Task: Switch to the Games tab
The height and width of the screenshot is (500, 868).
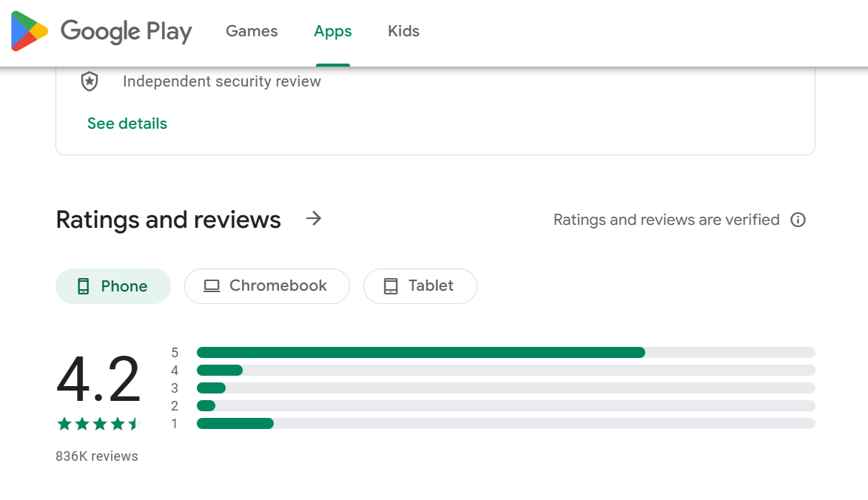Action: pos(252,31)
